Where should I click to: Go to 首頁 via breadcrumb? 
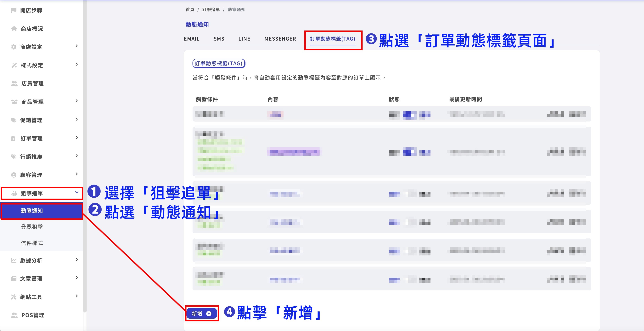click(x=190, y=10)
